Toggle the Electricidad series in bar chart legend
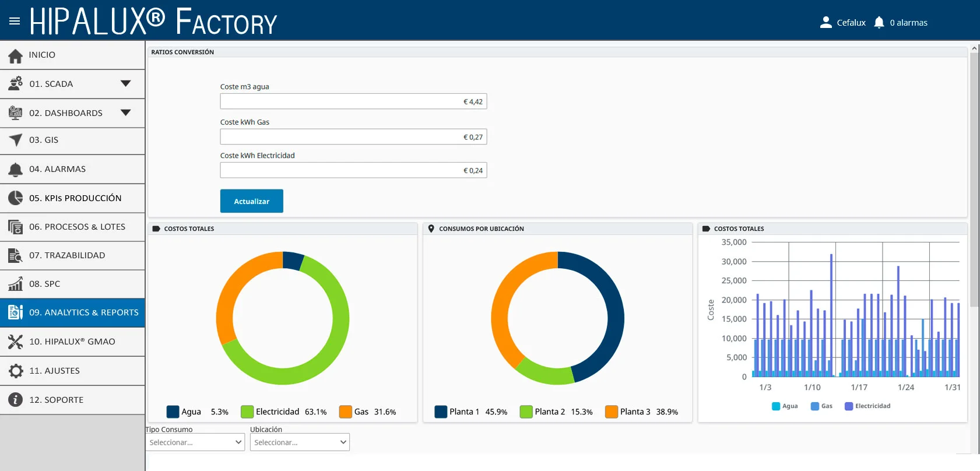 pos(867,406)
